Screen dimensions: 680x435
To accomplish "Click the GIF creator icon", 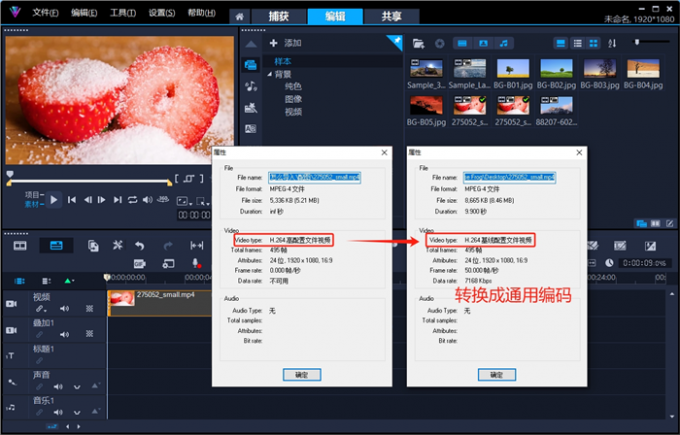I will 140,264.
